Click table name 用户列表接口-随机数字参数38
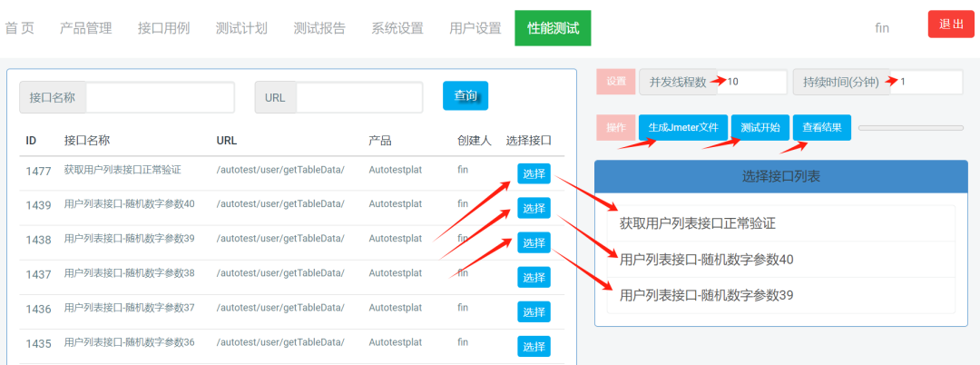The image size is (980, 365). (130, 273)
